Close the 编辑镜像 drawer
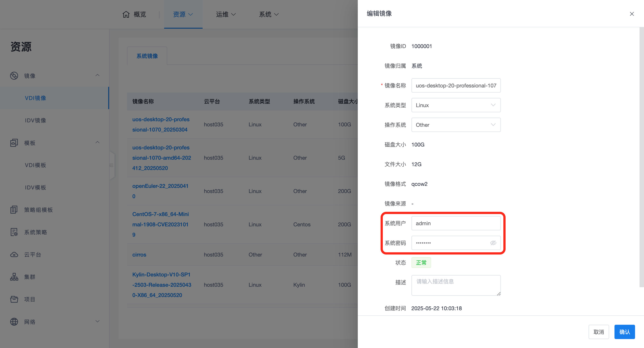The height and width of the screenshot is (348, 644). click(x=632, y=14)
